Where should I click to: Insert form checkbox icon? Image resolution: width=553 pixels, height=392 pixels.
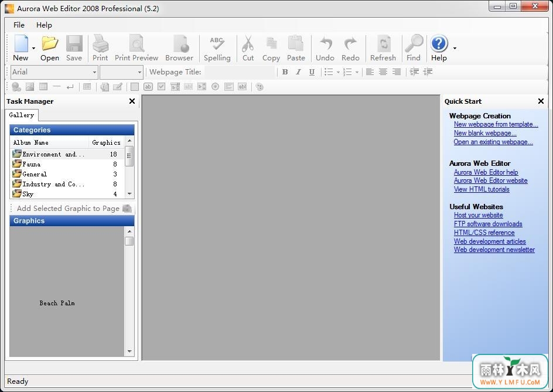point(162,87)
